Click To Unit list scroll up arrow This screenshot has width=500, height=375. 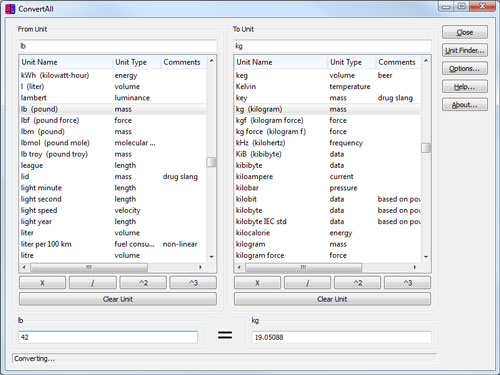tap(426, 61)
